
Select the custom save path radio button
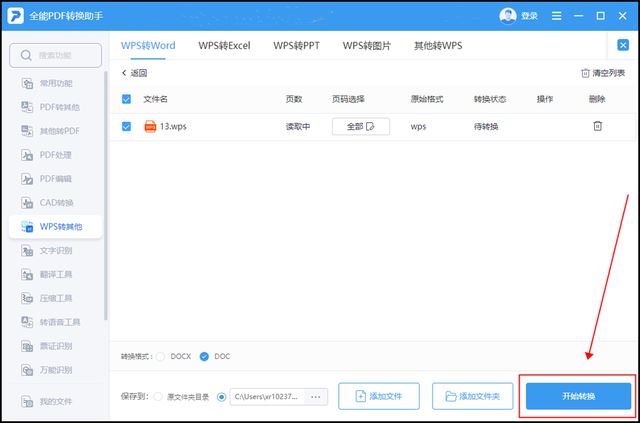(x=222, y=397)
